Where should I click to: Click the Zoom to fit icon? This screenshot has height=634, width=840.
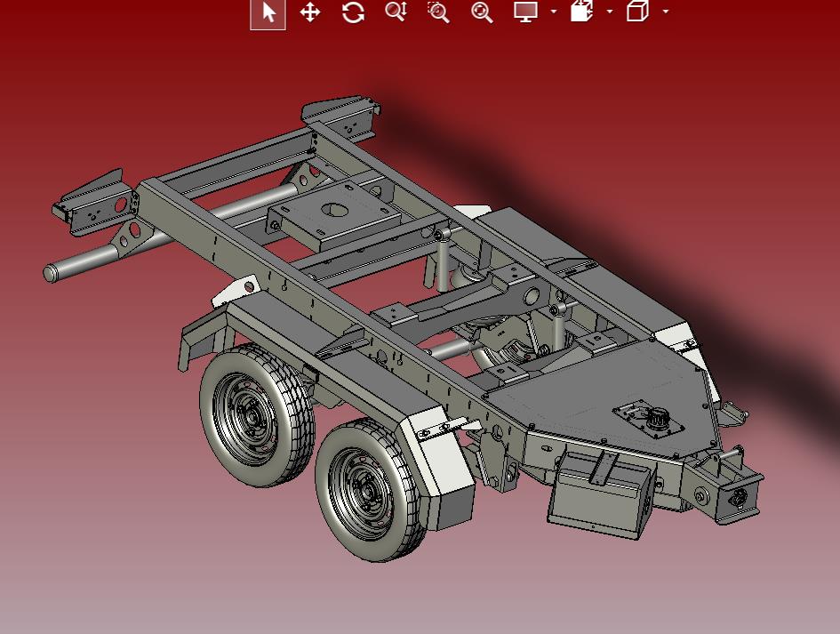pyautogui.click(x=482, y=12)
